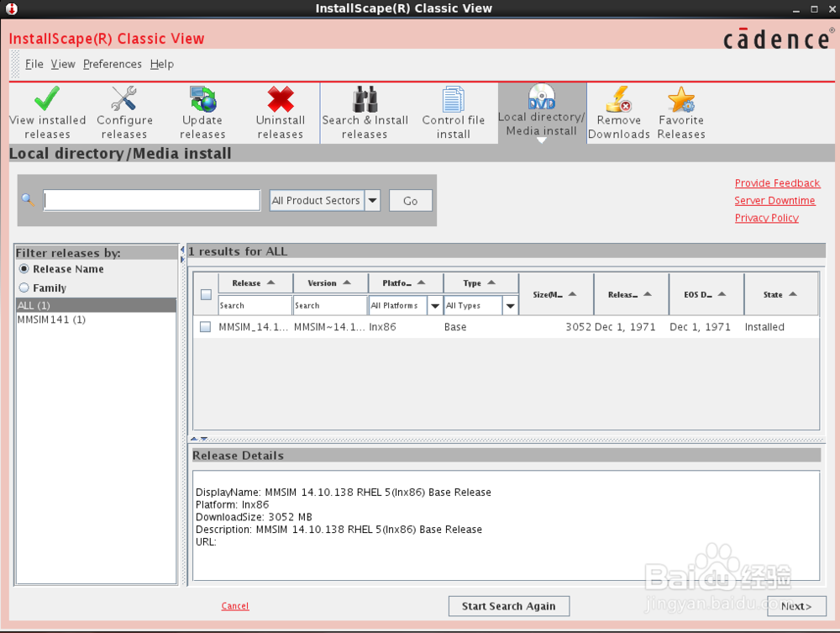Open Remove Downloads icon

(x=619, y=98)
